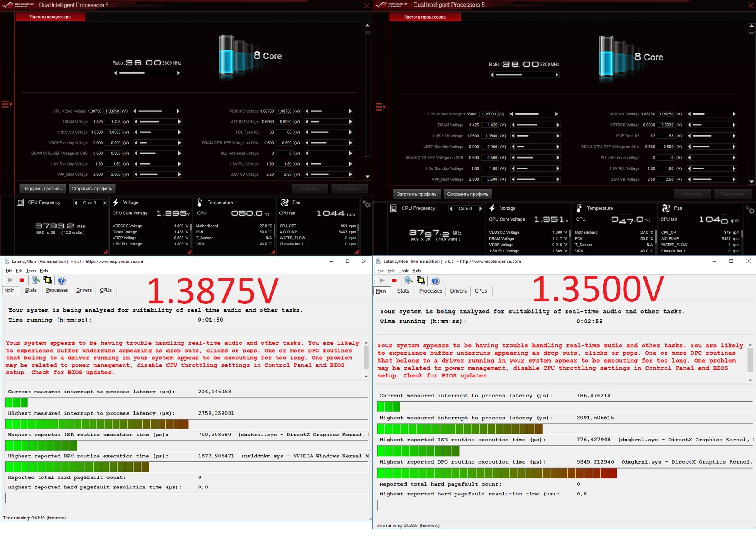The height and width of the screenshot is (536, 756).
Task: Open the red side menu icon in left DIP5
Action: pyautogui.click(x=7, y=104)
